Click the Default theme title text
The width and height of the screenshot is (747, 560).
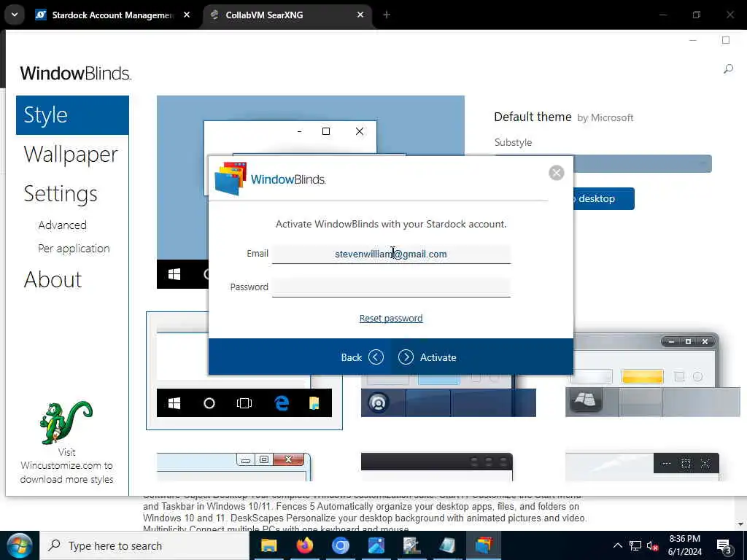click(x=533, y=117)
